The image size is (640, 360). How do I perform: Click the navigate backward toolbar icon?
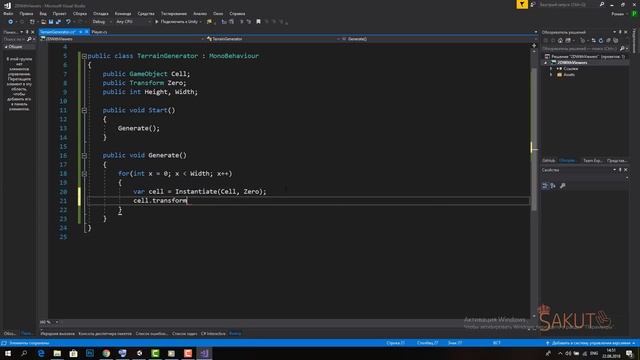pos(11,22)
